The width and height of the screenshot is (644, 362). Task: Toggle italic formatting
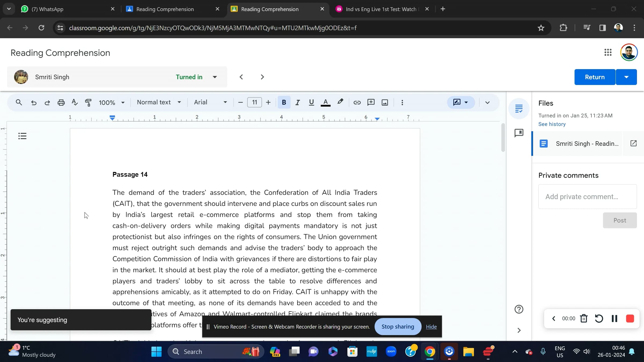tap(297, 102)
